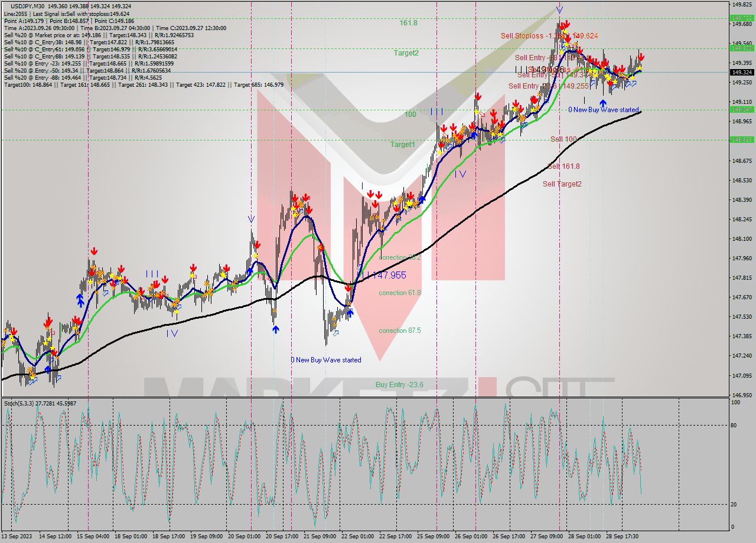
Task: Click the green 'Target2' label
Action: tap(406, 53)
